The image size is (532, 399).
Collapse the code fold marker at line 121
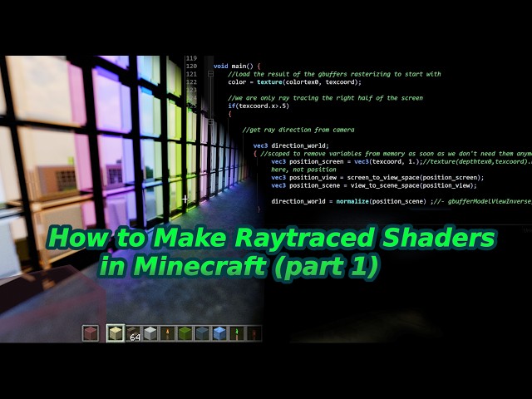(x=210, y=74)
